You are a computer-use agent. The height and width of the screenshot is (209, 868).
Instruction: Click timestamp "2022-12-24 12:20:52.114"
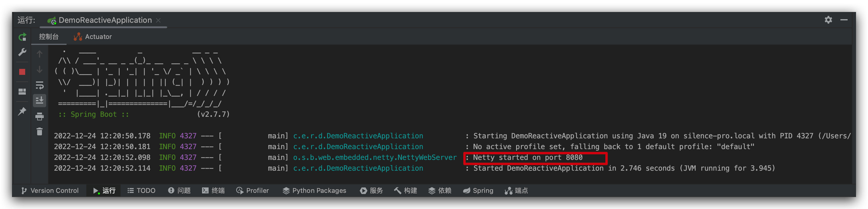[x=102, y=168]
